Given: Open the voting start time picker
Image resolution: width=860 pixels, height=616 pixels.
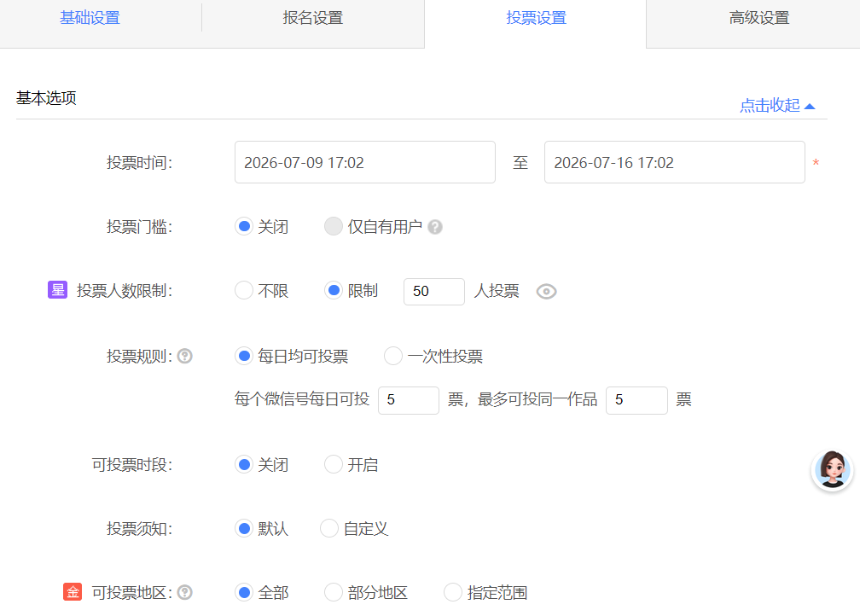Looking at the screenshot, I should pyautogui.click(x=365, y=162).
